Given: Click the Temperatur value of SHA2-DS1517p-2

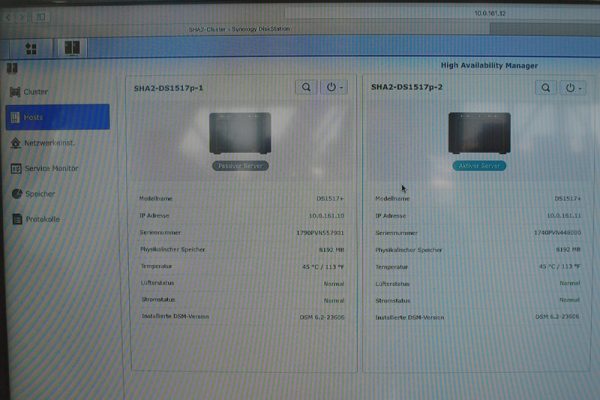Looking at the screenshot, I should (560, 266).
